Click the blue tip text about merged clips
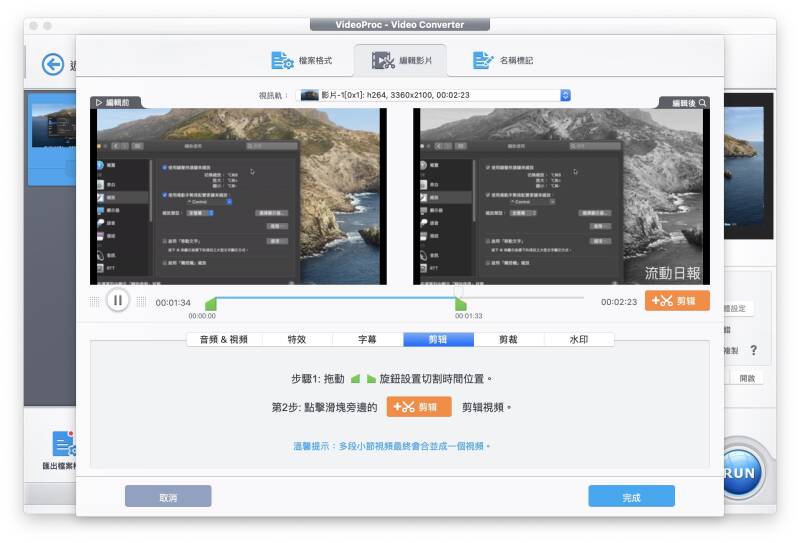The width and height of the screenshot is (800, 543). pos(391,446)
